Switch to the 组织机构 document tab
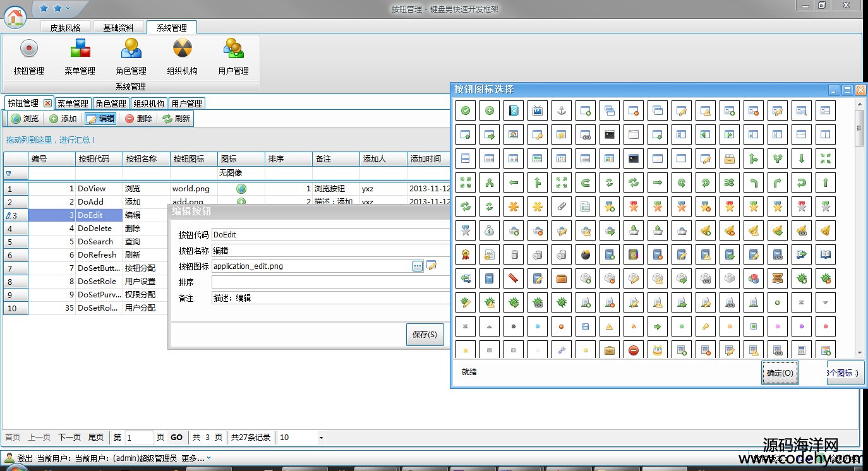Screen dimensions: 868x471 coord(149,104)
